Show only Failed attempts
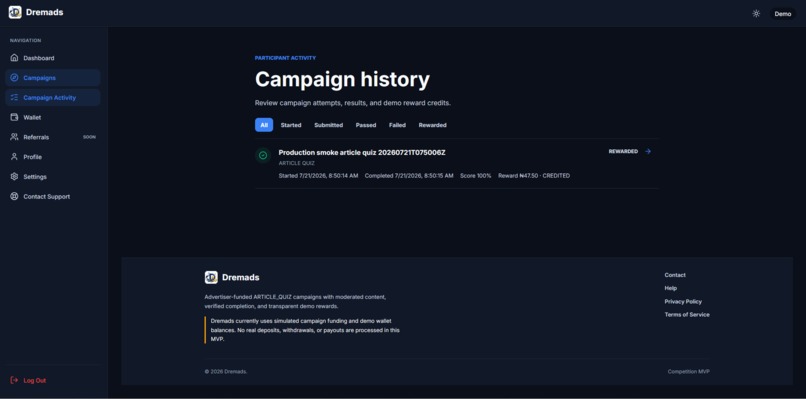This screenshot has width=806, height=399. click(397, 125)
